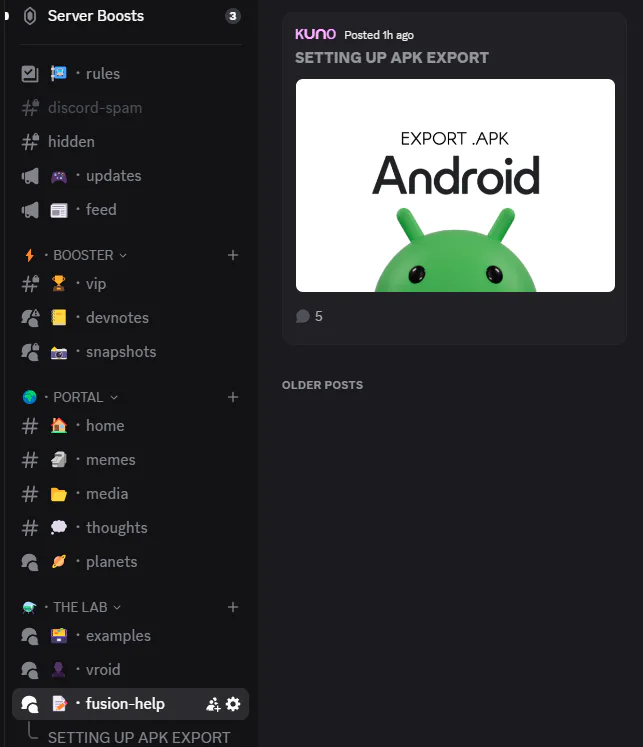Open the discord-spam channel
The height and width of the screenshot is (747, 643).
[131, 108]
